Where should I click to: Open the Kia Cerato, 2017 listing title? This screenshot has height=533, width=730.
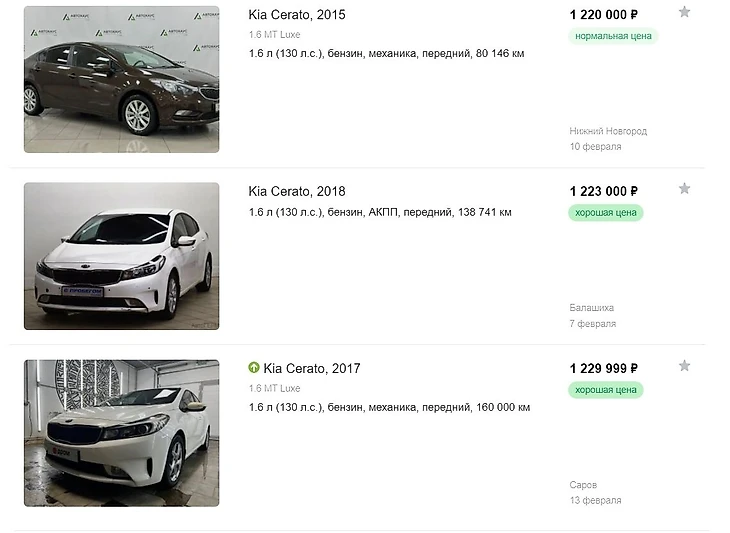pyautogui.click(x=311, y=368)
